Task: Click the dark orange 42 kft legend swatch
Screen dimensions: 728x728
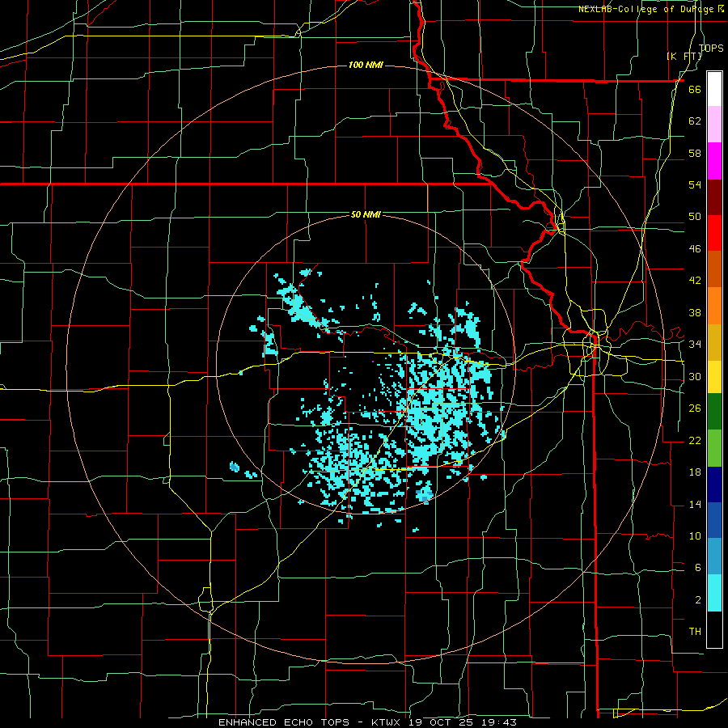Action: point(714,269)
